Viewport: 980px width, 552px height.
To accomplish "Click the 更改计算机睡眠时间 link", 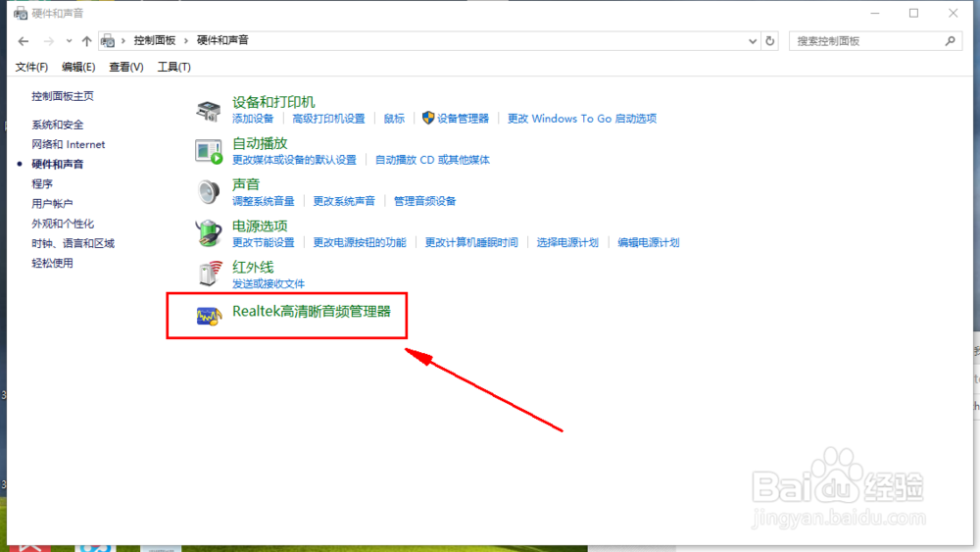I will pyautogui.click(x=471, y=242).
